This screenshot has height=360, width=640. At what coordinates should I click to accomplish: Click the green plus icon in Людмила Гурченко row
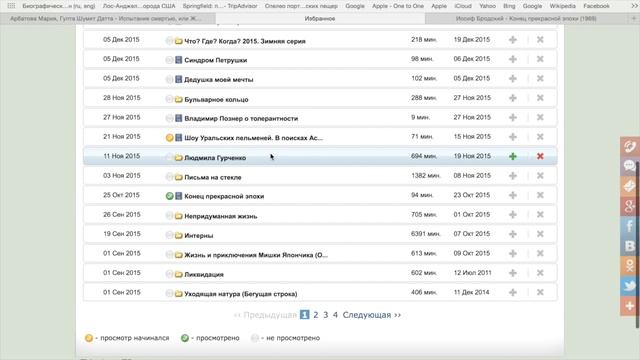(x=513, y=156)
